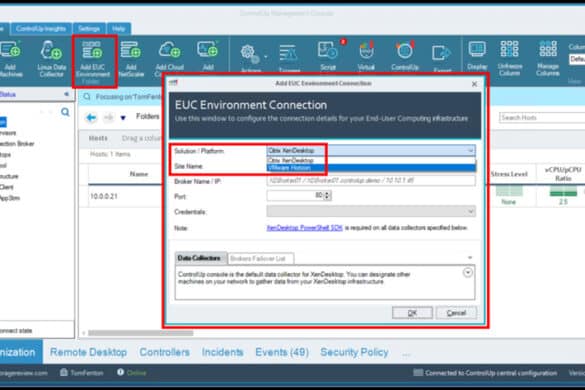Click the Connection Broker tree item
This screenshot has height=390, width=585.
tap(17, 144)
